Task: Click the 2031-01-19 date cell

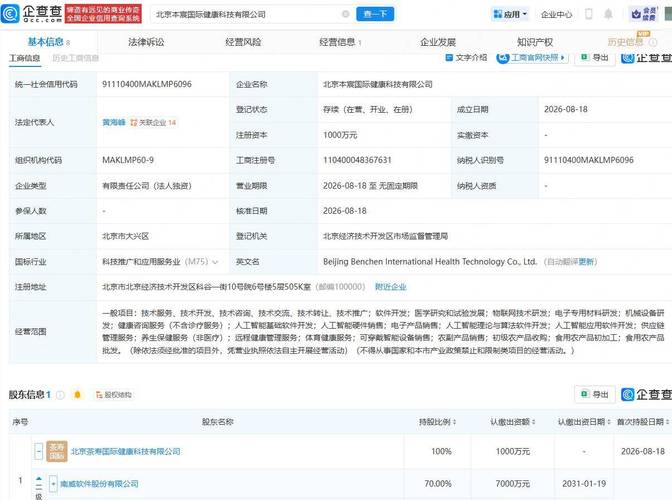Action: 584,484
